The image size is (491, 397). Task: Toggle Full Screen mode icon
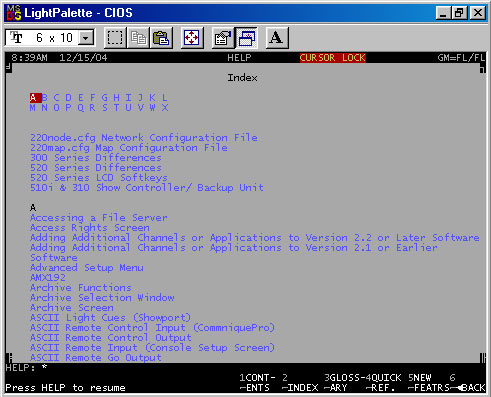(x=192, y=38)
